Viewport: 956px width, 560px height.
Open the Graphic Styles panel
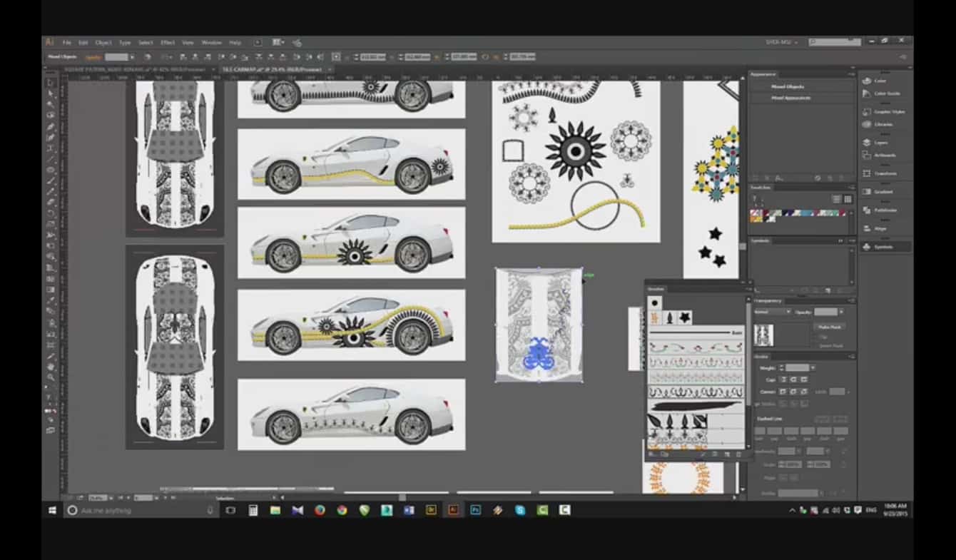883,111
